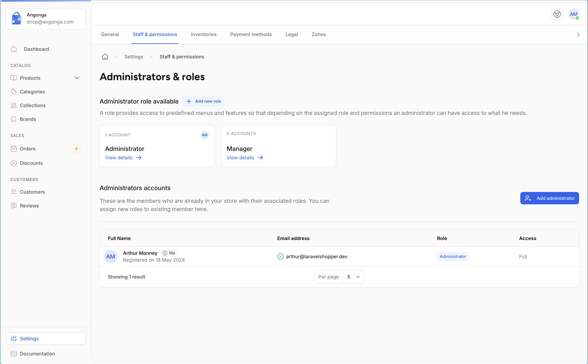This screenshot has height=364, width=588.
Task: Open Brands bookmark item
Action: 28,119
